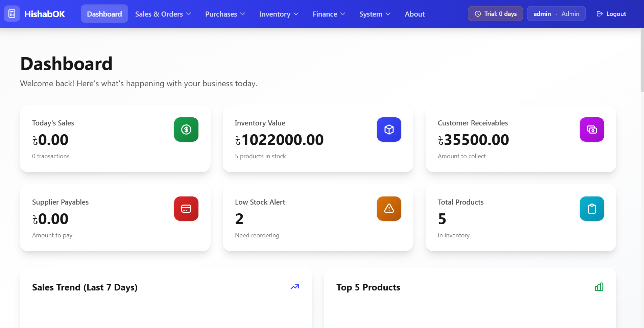
Task: Click the Logout button
Action: pyautogui.click(x=611, y=14)
